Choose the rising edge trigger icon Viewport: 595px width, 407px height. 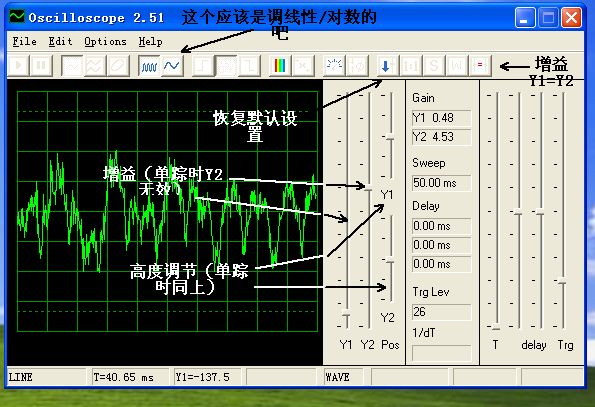click(x=203, y=66)
